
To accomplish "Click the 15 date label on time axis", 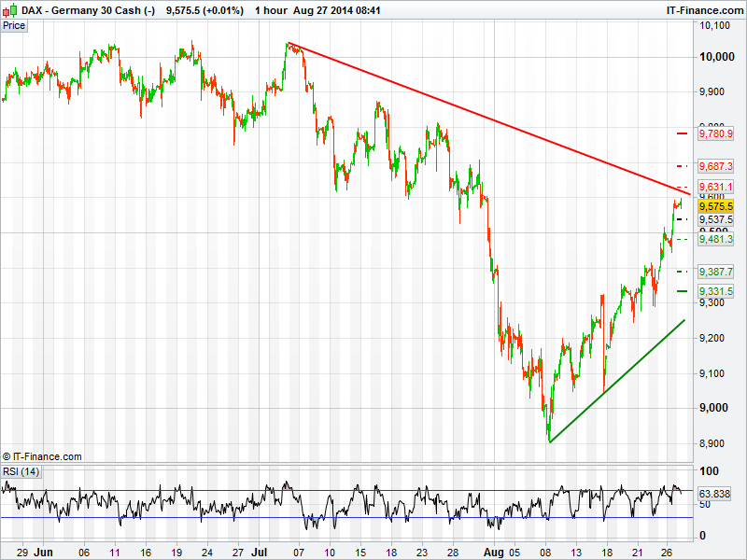I will pos(360,553).
